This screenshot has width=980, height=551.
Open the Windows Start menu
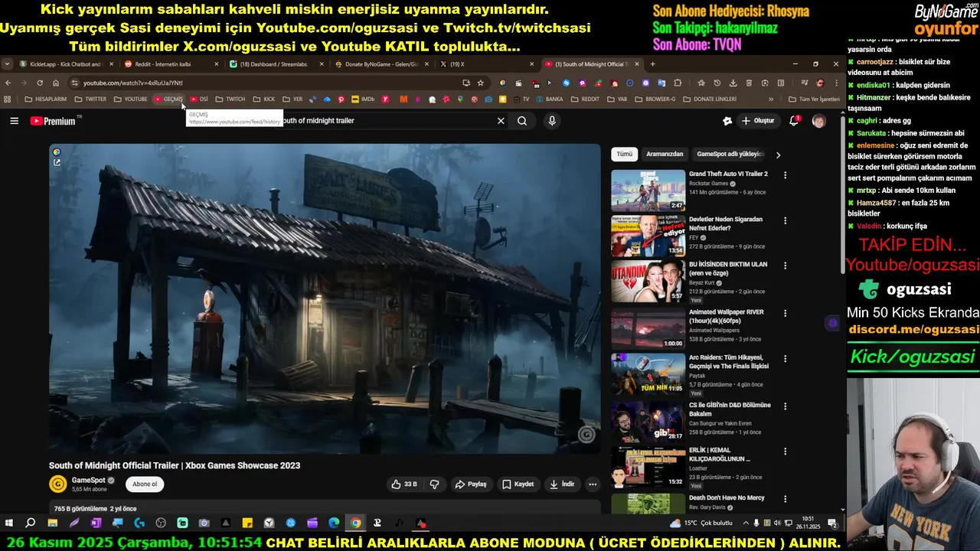point(9,523)
